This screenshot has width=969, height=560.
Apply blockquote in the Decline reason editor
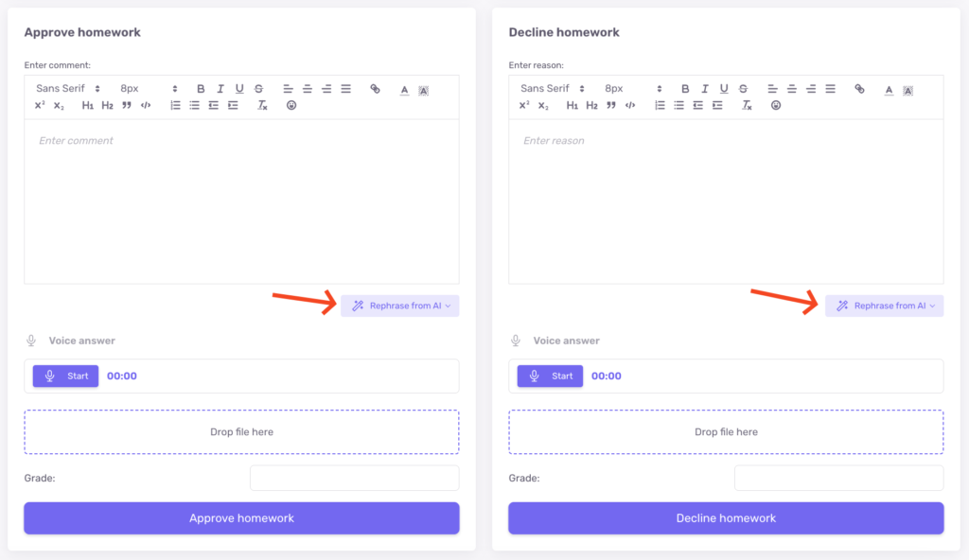(x=610, y=105)
